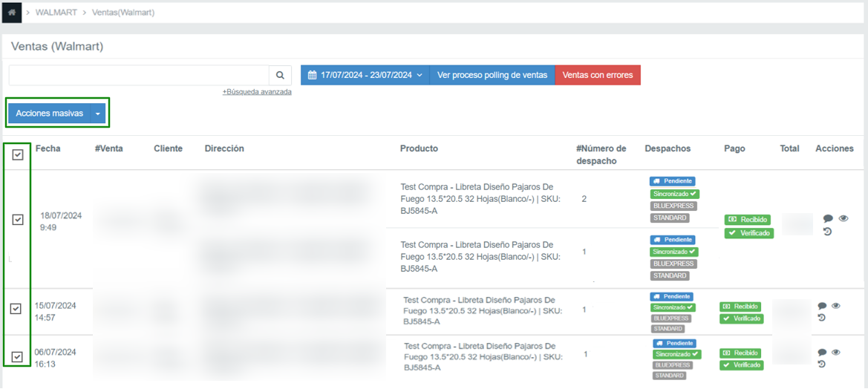Click the Recibido badge in 15/07/2024 row
Viewport: 868px width, 389px height.
tap(740, 307)
